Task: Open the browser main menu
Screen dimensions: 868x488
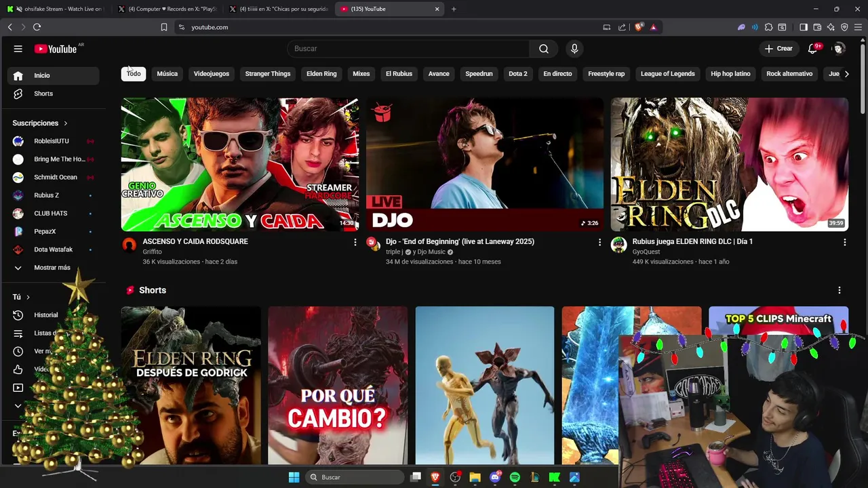Action: [858, 27]
